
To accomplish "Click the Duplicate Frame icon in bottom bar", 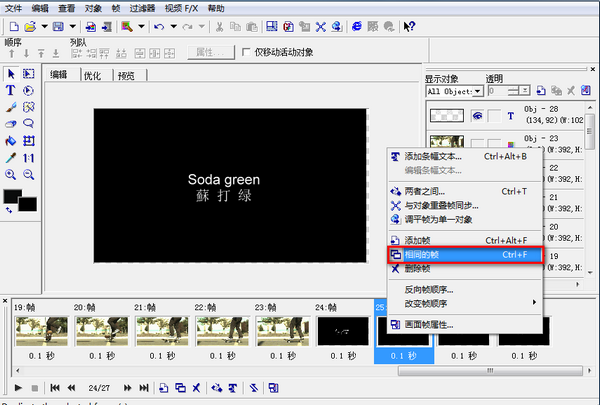I will [180, 388].
